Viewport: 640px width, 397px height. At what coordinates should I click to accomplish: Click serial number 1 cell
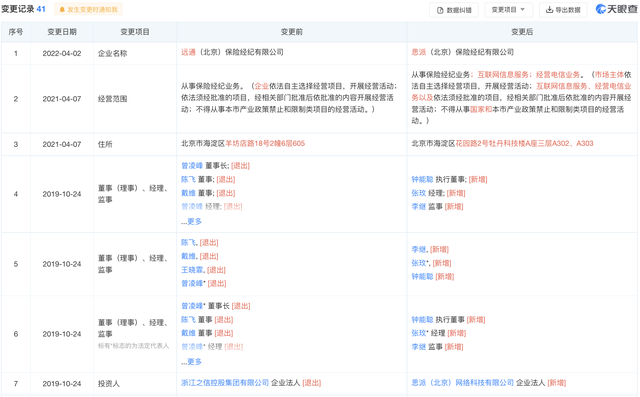click(16, 53)
